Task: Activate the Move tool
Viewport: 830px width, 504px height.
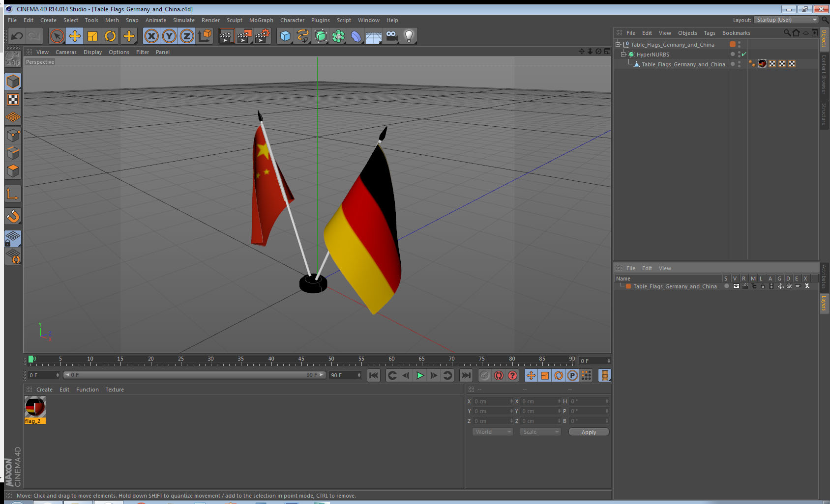Action: tap(75, 36)
